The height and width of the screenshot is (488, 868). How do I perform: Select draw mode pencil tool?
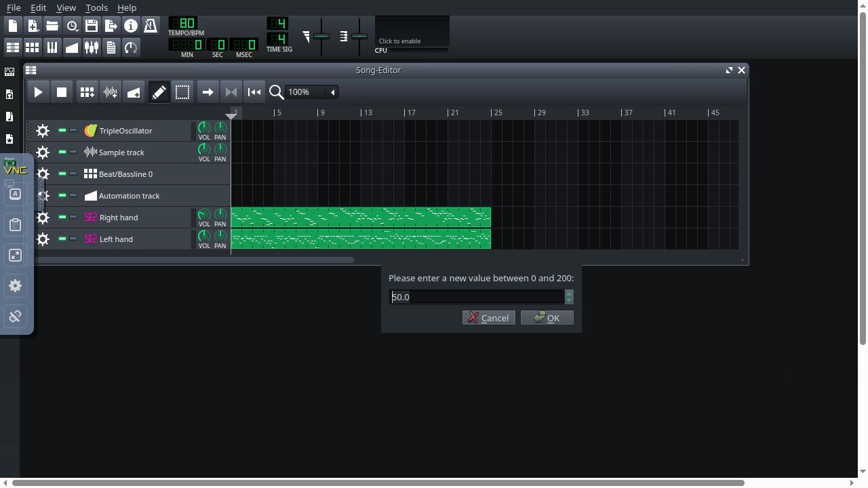159,92
